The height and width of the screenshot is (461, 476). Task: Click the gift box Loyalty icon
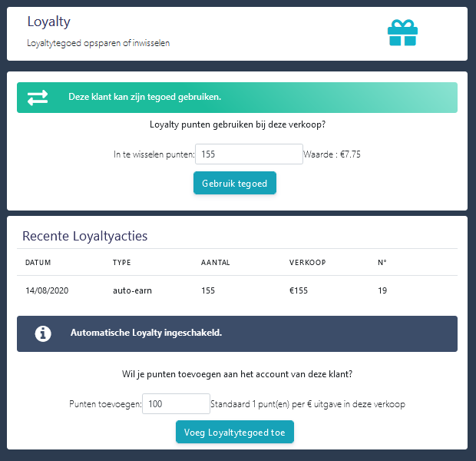(x=402, y=33)
